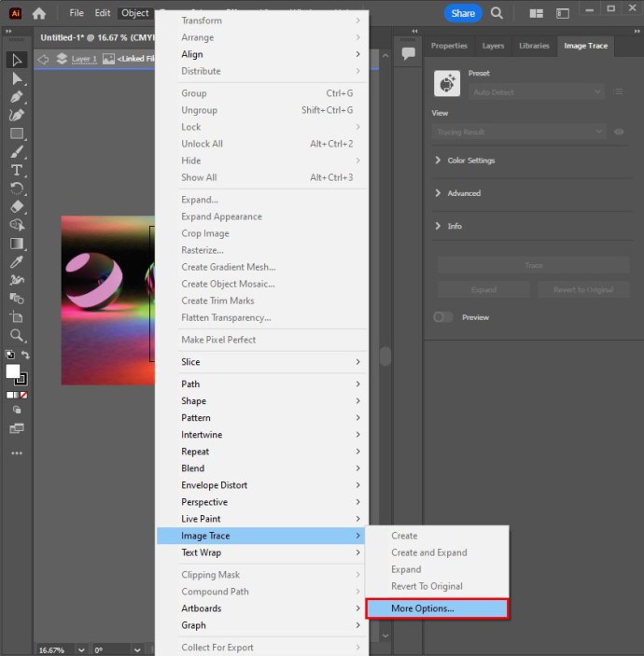644x656 pixels.
Task: Activate the Eyedropper tool
Action: coord(17,262)
